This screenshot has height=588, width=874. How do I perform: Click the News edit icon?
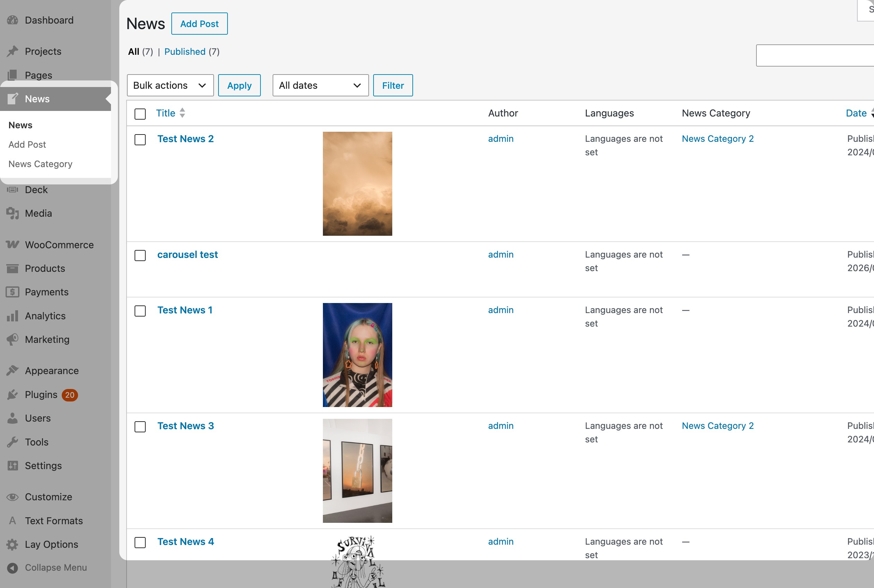[12, 98]
